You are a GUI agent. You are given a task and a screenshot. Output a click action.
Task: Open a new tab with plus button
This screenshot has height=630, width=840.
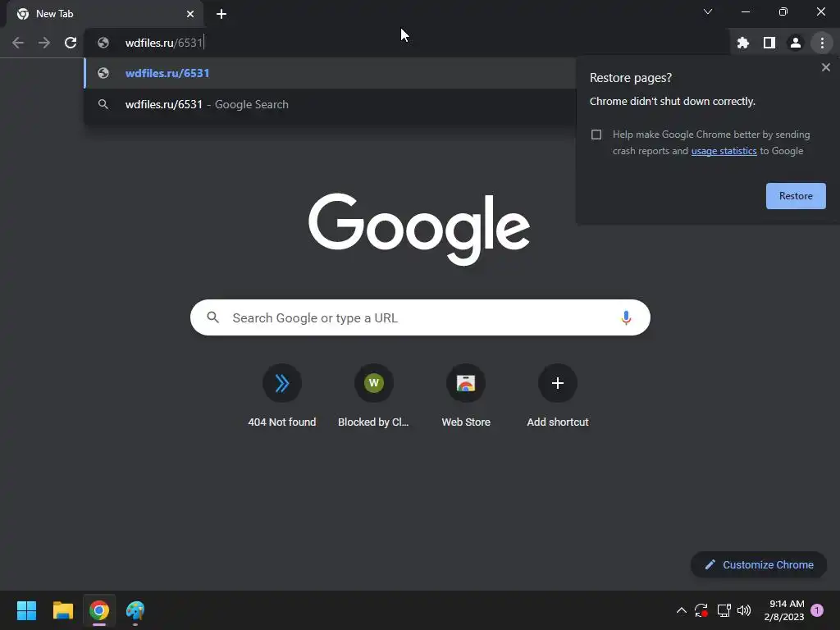[221, 14]
